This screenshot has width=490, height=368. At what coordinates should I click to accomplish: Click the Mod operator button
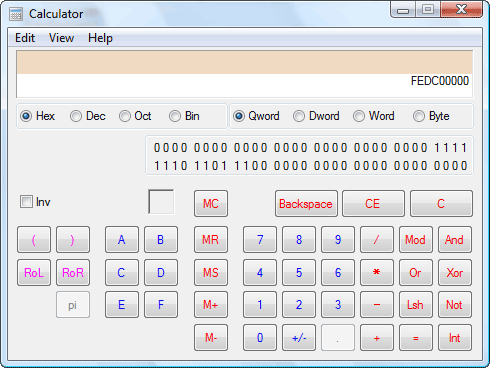pos(416,240)
